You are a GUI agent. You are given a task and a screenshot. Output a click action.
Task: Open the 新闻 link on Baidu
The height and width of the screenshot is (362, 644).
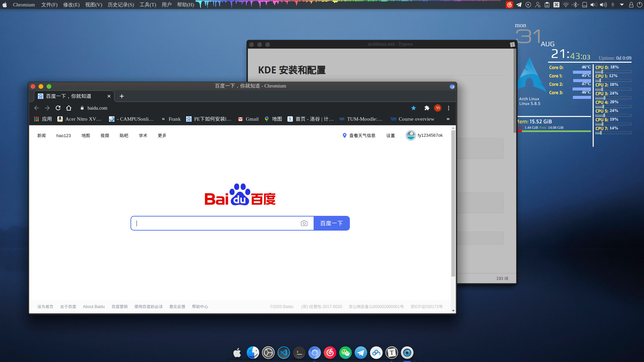point(42,135)
